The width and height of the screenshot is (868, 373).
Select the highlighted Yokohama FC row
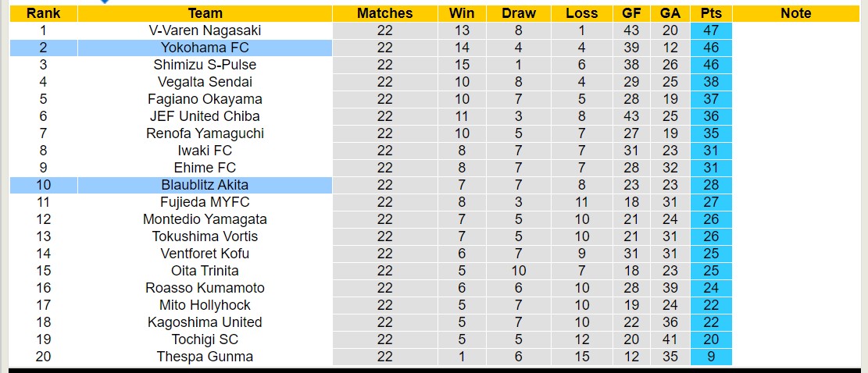(205, 48)
